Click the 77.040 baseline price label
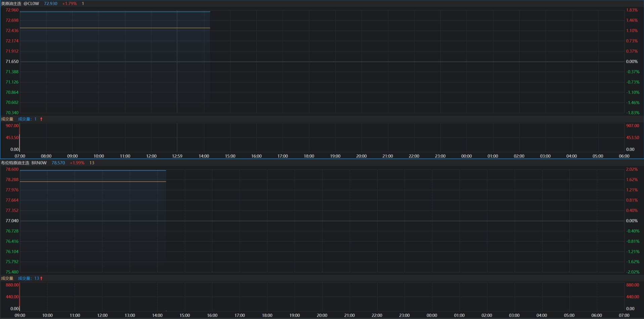 coord(12,221)
